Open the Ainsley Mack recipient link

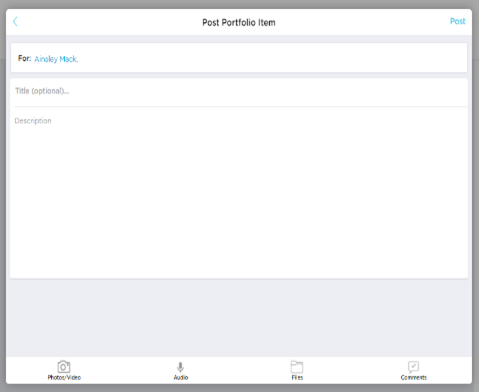point(56,59)
